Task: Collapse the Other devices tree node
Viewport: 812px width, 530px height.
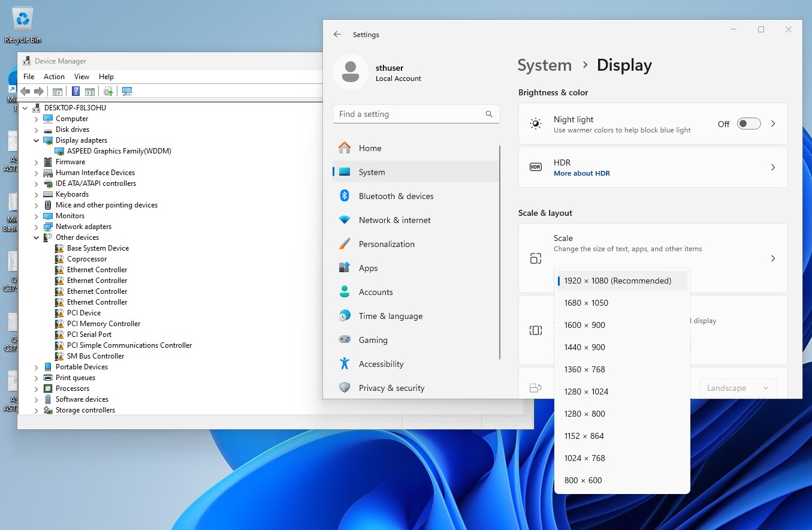Action: pos(36,237)
